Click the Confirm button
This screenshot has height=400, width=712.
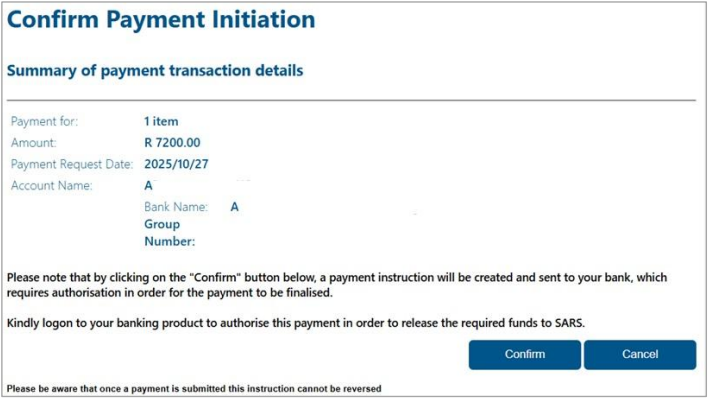(524, 354)
